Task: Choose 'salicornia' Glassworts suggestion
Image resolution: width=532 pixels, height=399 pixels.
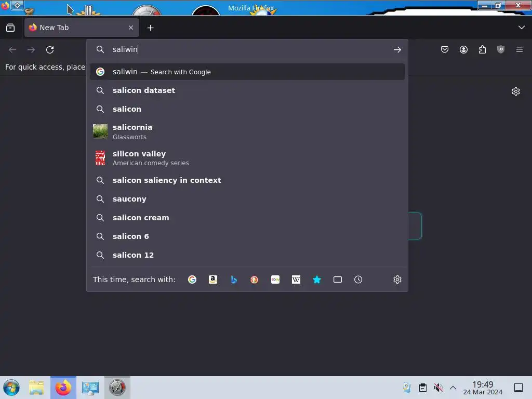Action: (247, 131)
